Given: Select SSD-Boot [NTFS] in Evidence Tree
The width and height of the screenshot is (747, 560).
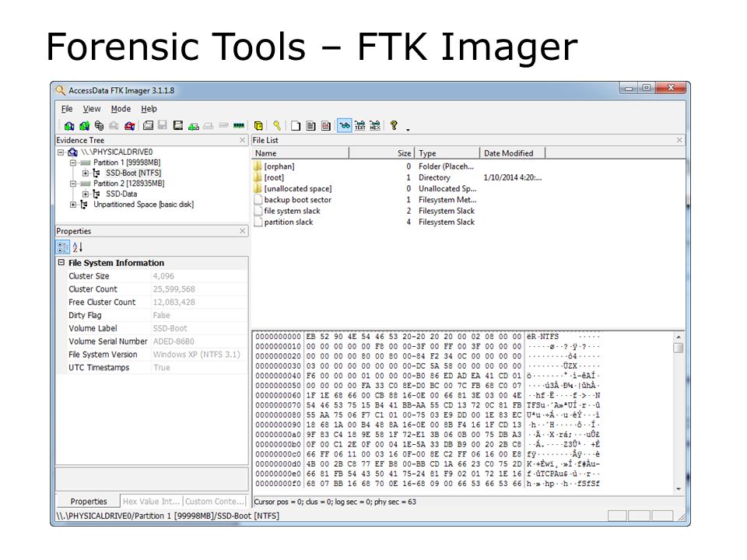Looking at the screenshot, I should [133, 173].
